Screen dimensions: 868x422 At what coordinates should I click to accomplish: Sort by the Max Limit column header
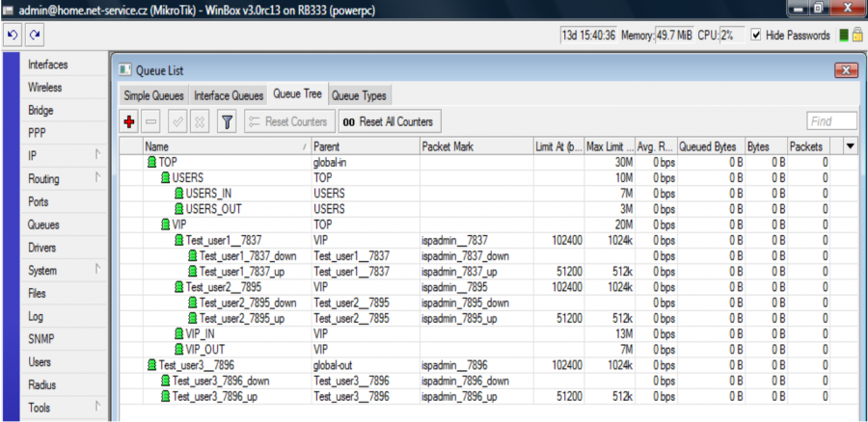610,147
